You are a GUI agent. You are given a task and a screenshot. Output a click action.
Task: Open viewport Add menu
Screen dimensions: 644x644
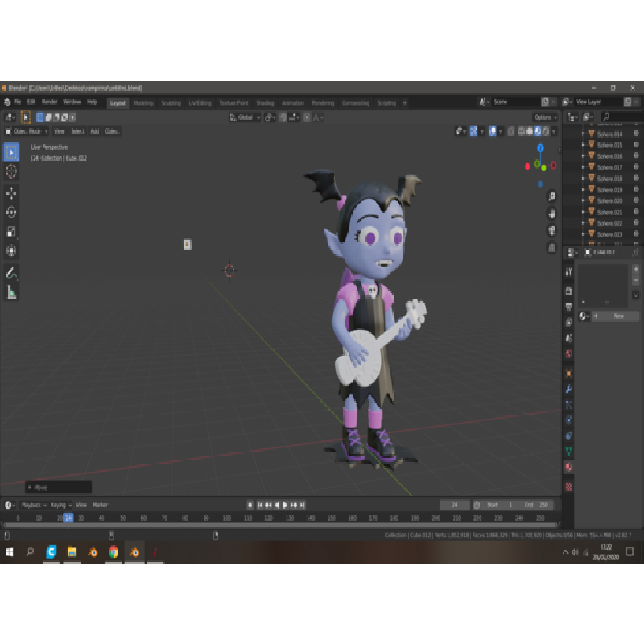[x=94, y=131]
